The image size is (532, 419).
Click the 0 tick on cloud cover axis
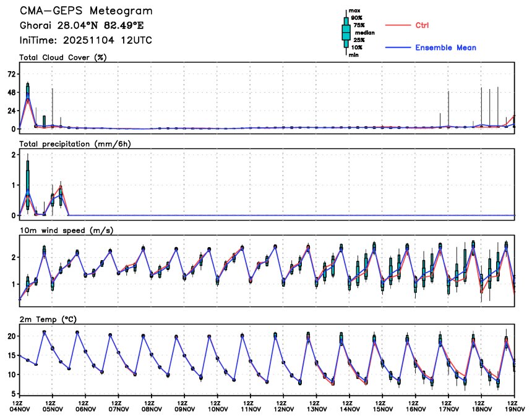[14, 129]
